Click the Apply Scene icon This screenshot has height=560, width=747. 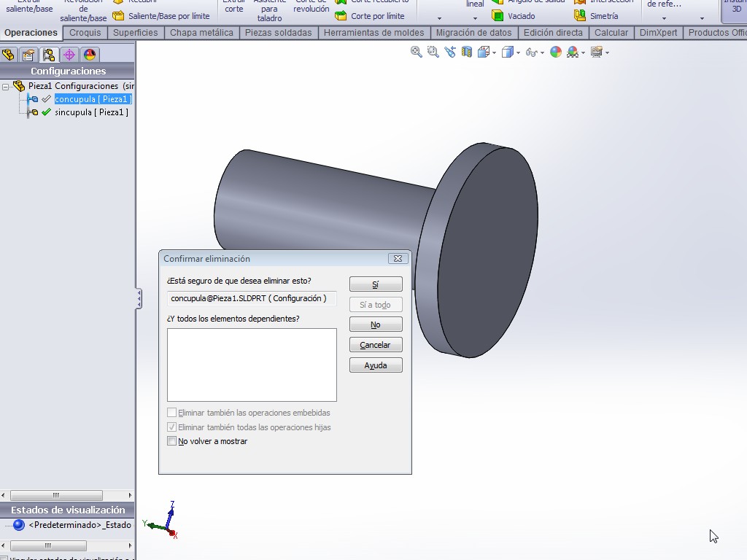573,52
